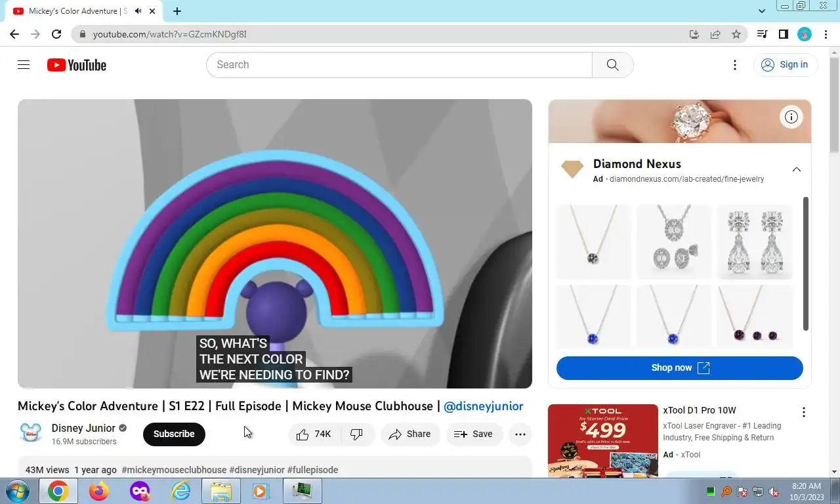Viewport: 840px width, 504px height.
Task: Expand the tab search dropdown
Action: [x=762, y=11]
